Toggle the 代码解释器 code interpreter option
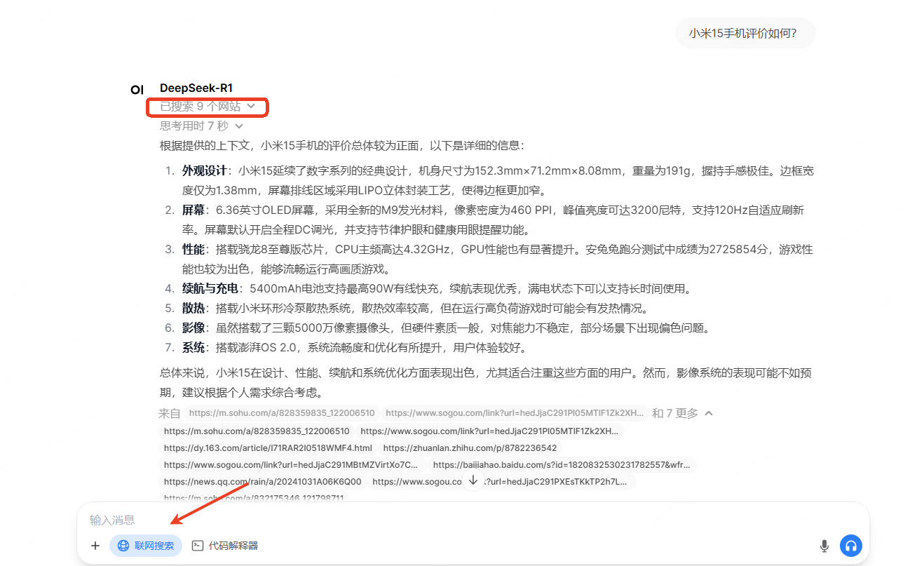Screen dimensions: 924x566 tap(225, 546)
